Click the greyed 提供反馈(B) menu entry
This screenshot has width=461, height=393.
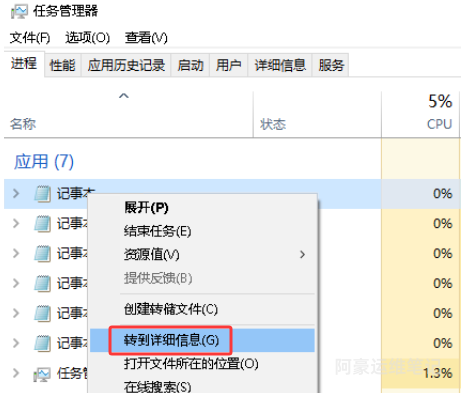[202, 278]
